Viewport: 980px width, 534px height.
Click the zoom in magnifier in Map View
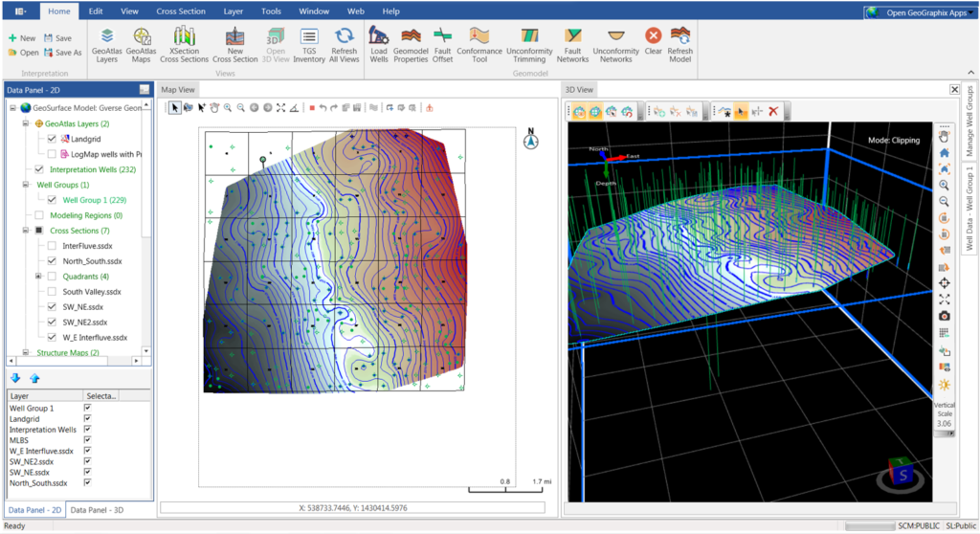pos(228,107)
